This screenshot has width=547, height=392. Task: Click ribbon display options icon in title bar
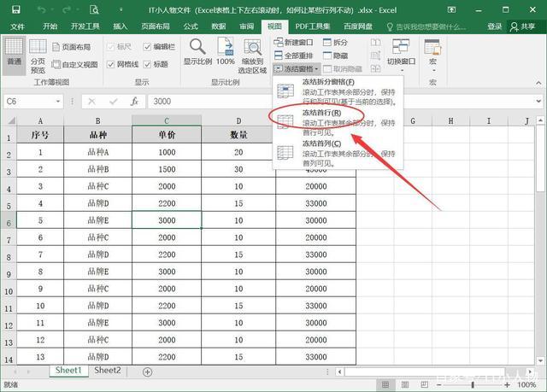click(451, 9)
